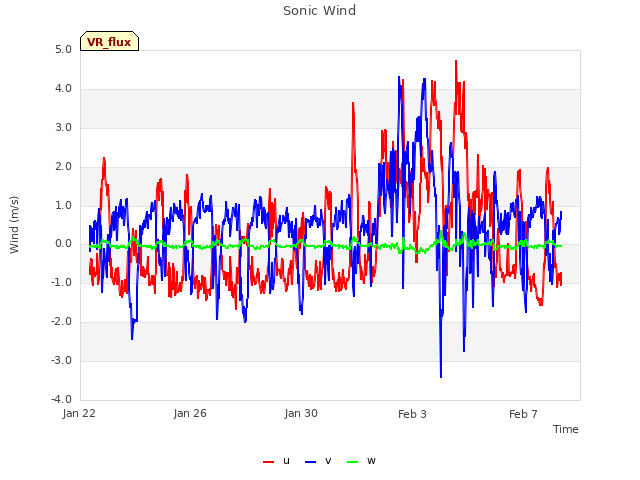The width and height of the screenshot is (640, 480).
Task: Click the green w legend color marker
Action: 352,462
